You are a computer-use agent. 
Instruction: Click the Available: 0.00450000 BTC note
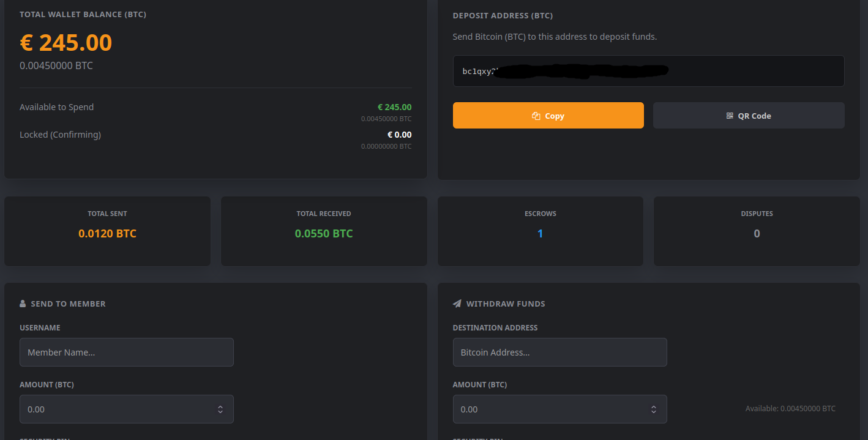pyautogui.click(x=790, y=409)
